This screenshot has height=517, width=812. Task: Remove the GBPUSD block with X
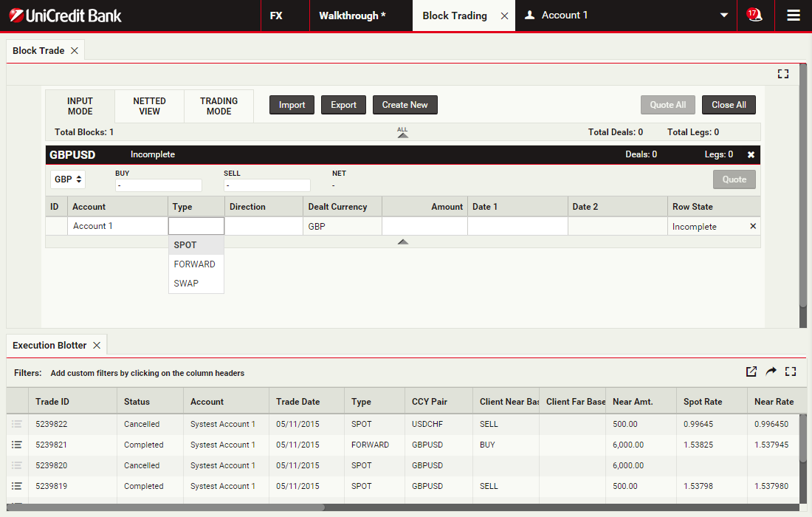751,155
